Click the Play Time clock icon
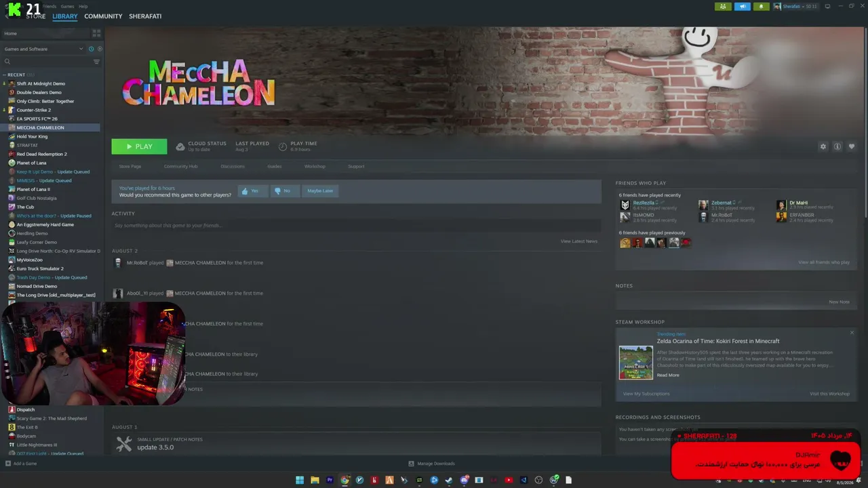This screenshot has height=488, width=868. tap(282, 146)
